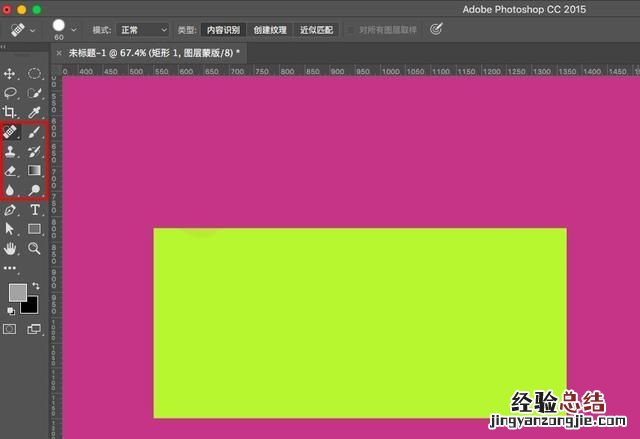Select the Clone Stamp tool
640x439 pixels.
pyautogui.click(x=10, y=151)
